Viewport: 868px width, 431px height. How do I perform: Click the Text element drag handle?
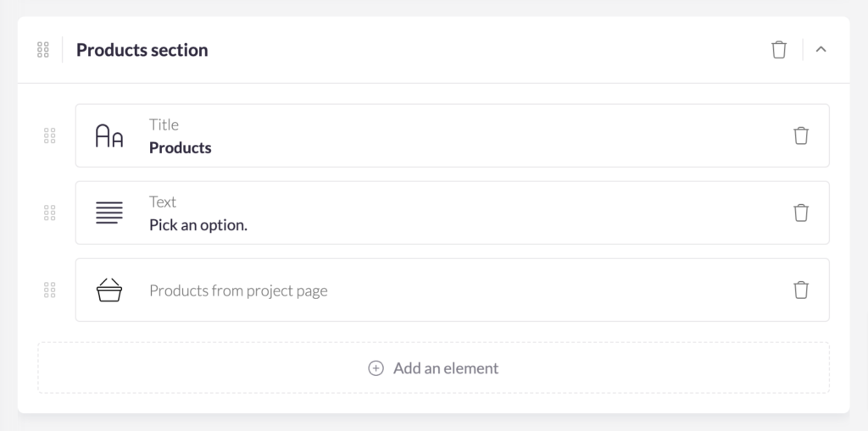coord(49,213)
